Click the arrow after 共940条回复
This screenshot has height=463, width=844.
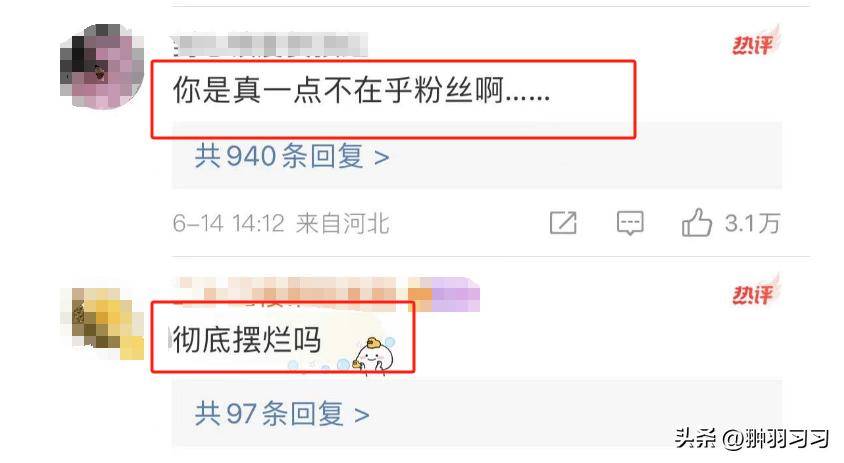tap(382, 158)
